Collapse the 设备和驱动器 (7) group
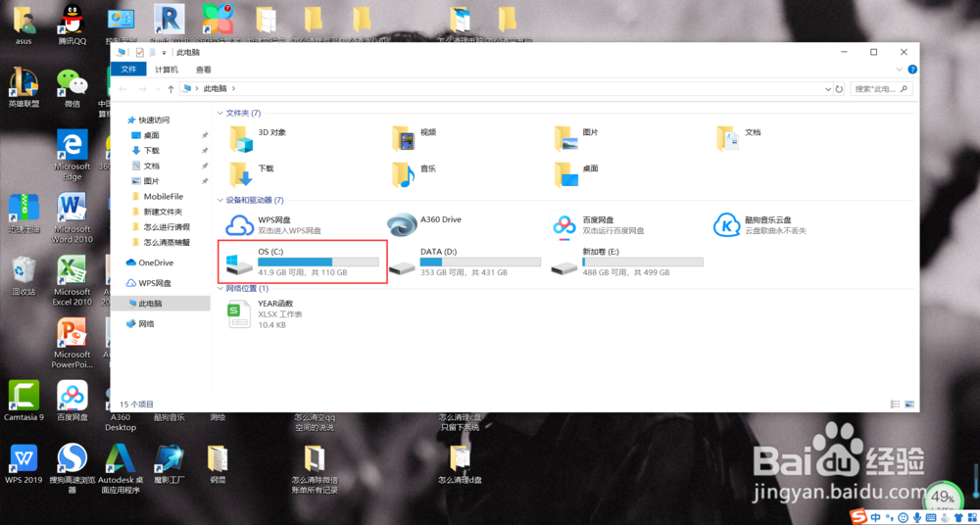This screenshot has width=980, height=525. pos(220,201)
